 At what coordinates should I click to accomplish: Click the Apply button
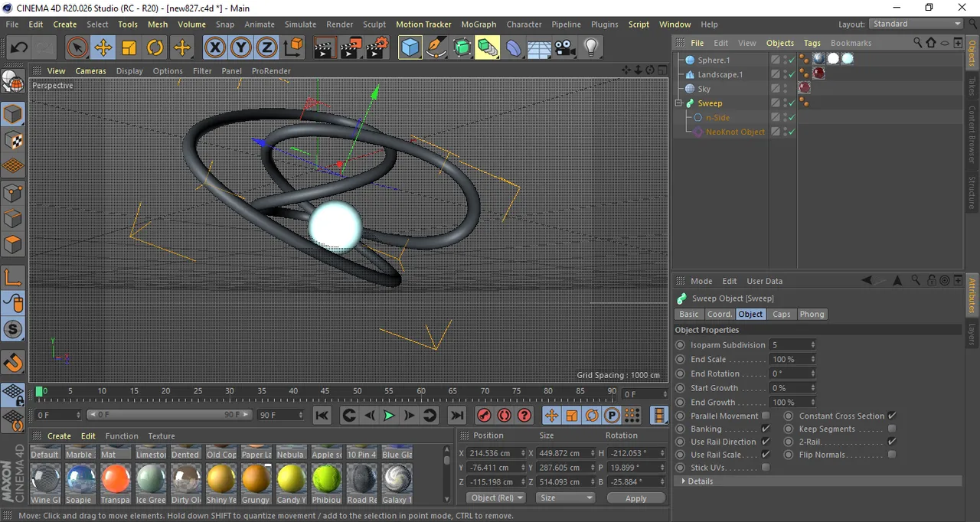635,498
